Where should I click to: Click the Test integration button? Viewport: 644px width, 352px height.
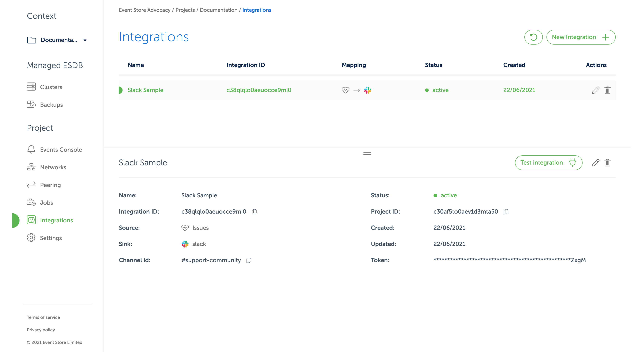click(x=549, y=163)
